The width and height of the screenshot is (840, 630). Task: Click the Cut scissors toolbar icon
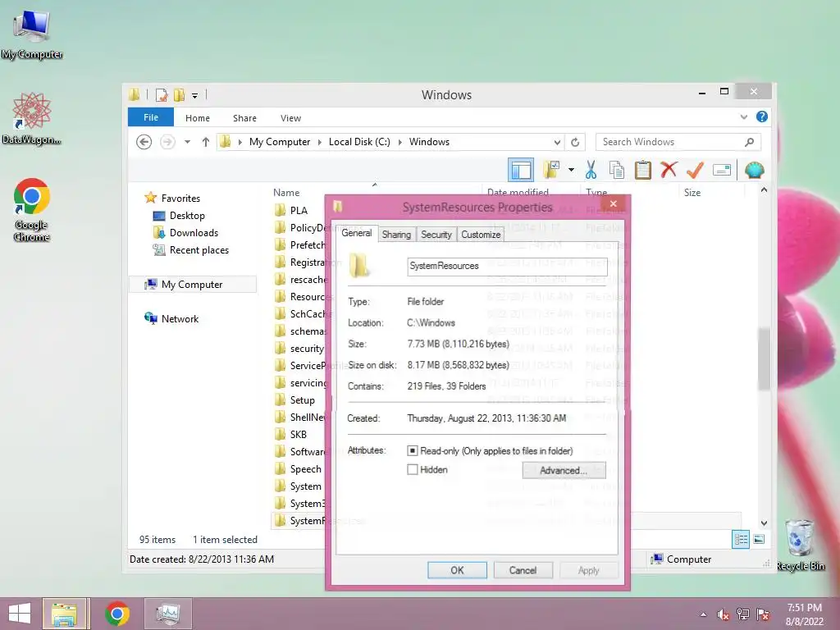pos(591,171)
